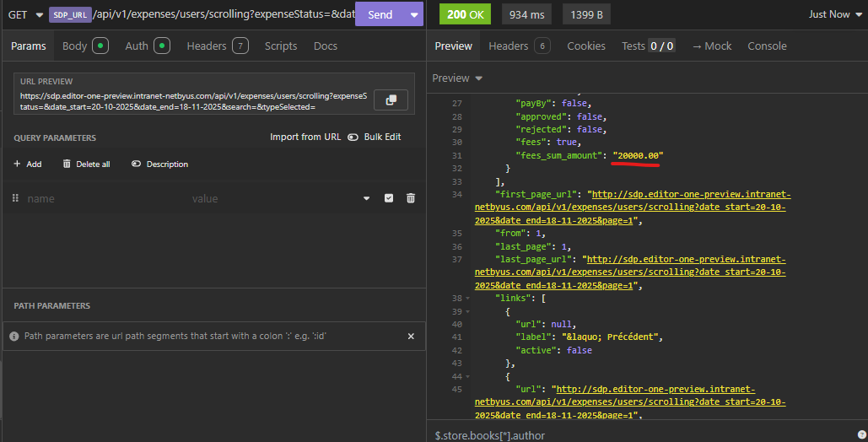The height and width of the screenshot is (442, 868).
Task: Toggle the Bulk Edit switch
Action: coord(353,137)
